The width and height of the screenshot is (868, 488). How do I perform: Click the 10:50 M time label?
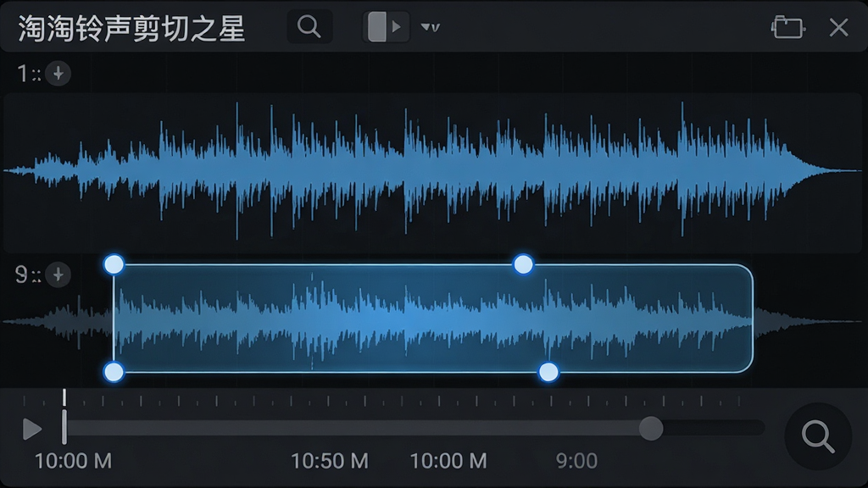(330, 461)
